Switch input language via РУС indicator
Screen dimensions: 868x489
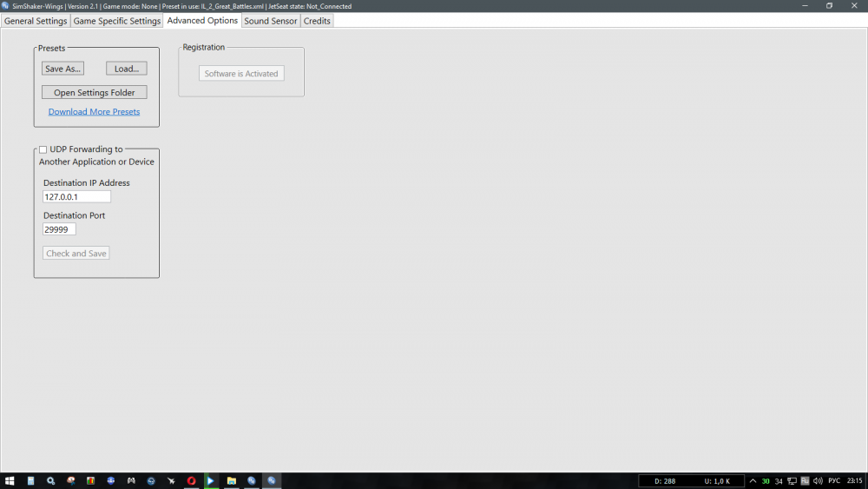833,480
